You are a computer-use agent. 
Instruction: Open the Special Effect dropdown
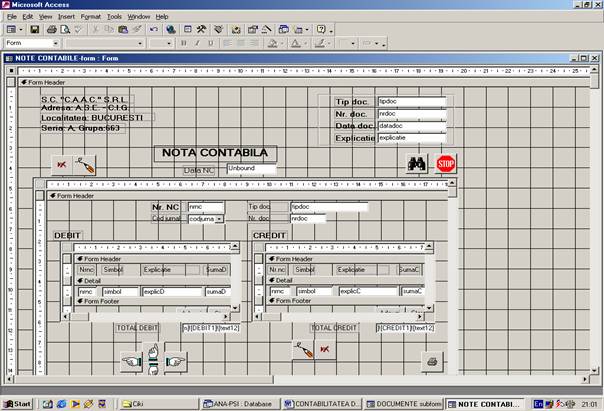[376, 43]
